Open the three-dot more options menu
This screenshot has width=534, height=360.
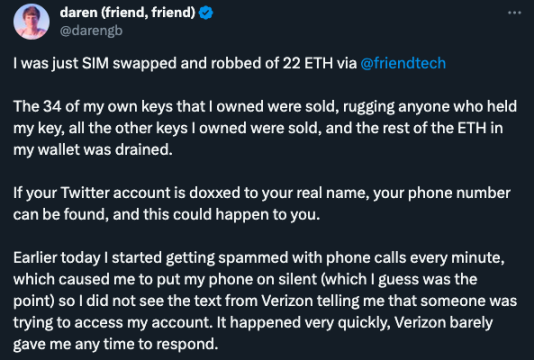[514, 13]
